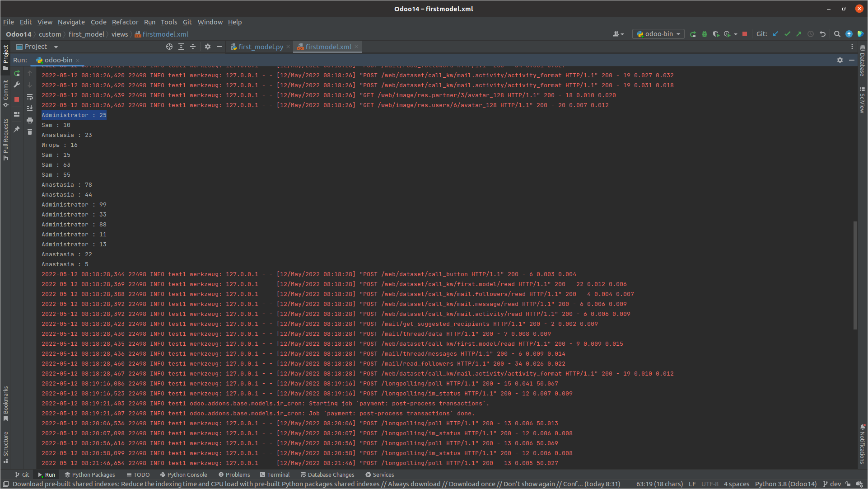Open the TODO tool window
The width and height of the screenshot is (868, 489).
[138, 475]
